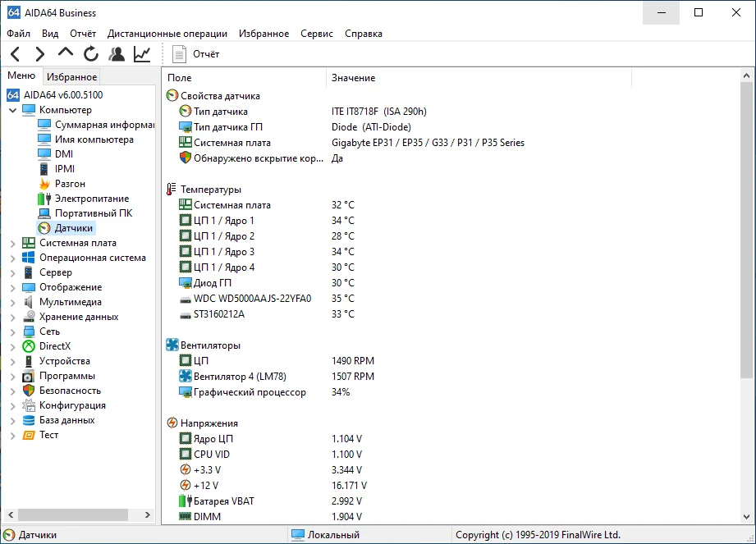Click the battery icon on Батарея VBAT row

click(x=186, y=501)
